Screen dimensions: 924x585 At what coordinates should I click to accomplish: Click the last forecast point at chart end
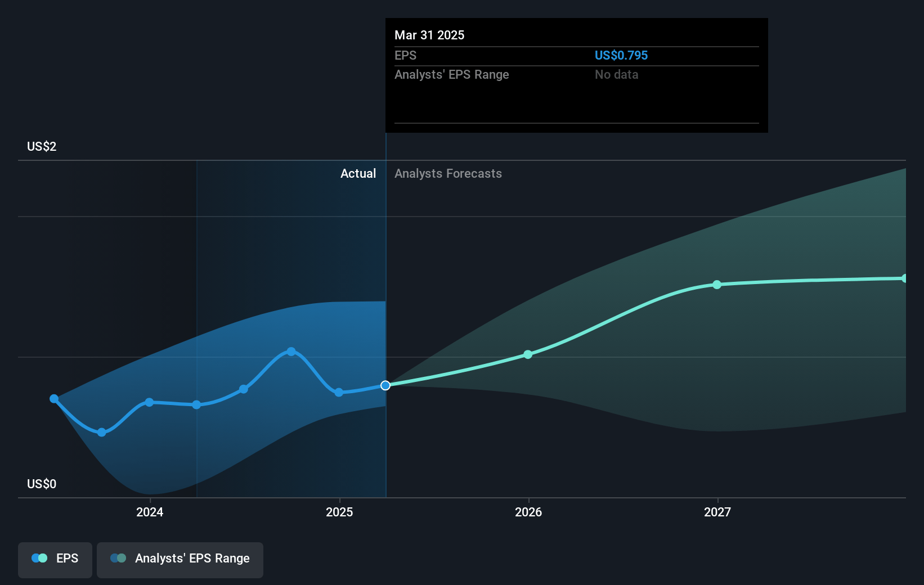[905, 278]
